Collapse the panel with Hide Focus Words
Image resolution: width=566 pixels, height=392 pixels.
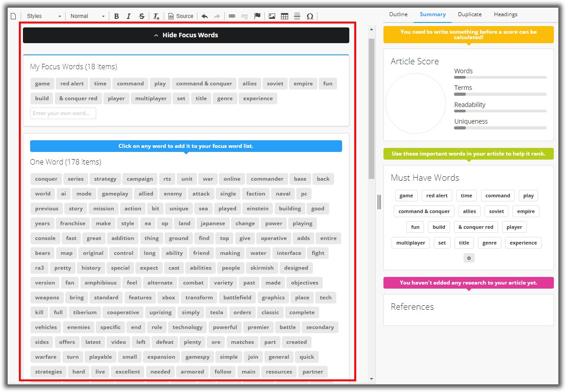point(186,35)
